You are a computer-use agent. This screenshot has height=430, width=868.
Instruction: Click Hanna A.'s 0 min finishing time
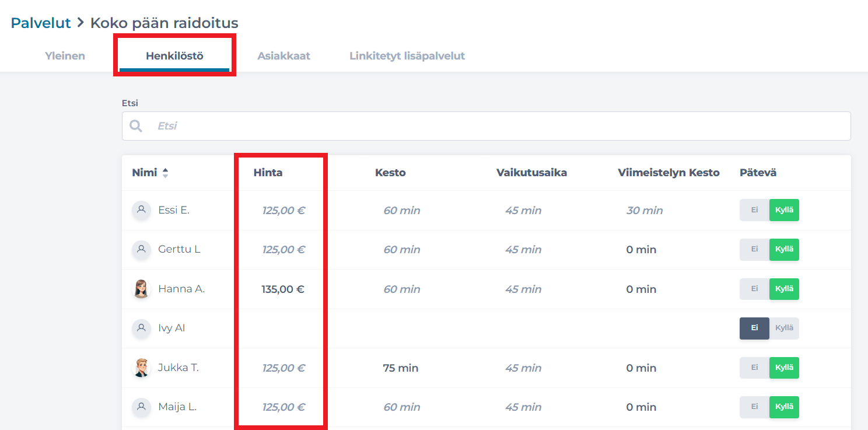[642, 289]
